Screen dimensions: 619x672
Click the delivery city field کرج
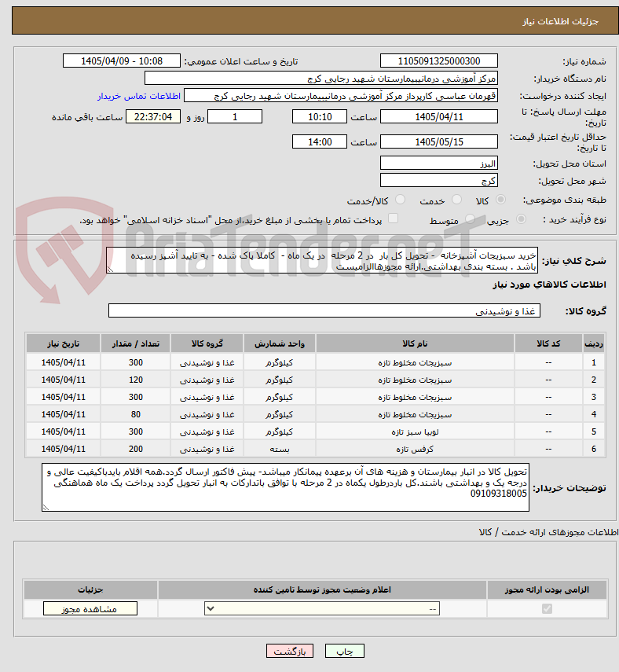point(439,181)
